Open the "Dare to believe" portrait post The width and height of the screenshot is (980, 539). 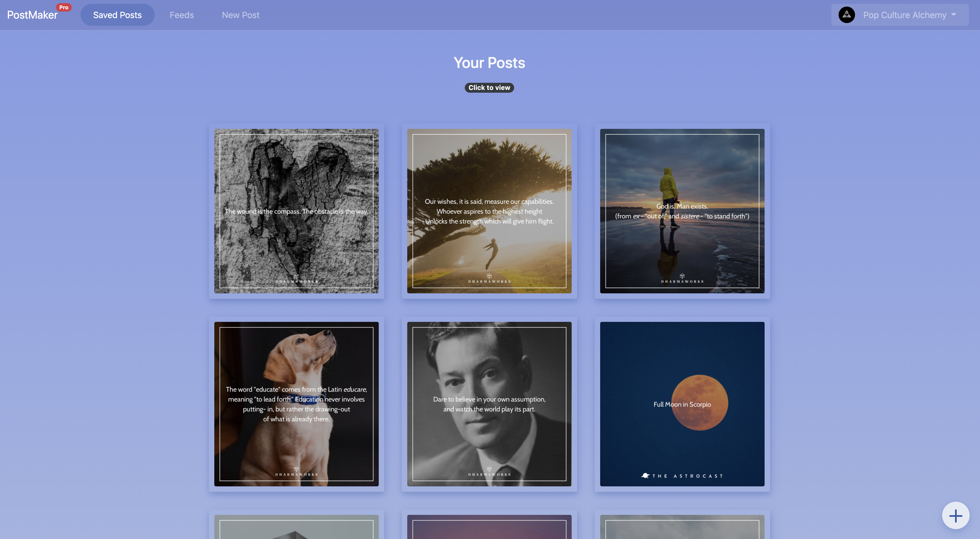489,404
